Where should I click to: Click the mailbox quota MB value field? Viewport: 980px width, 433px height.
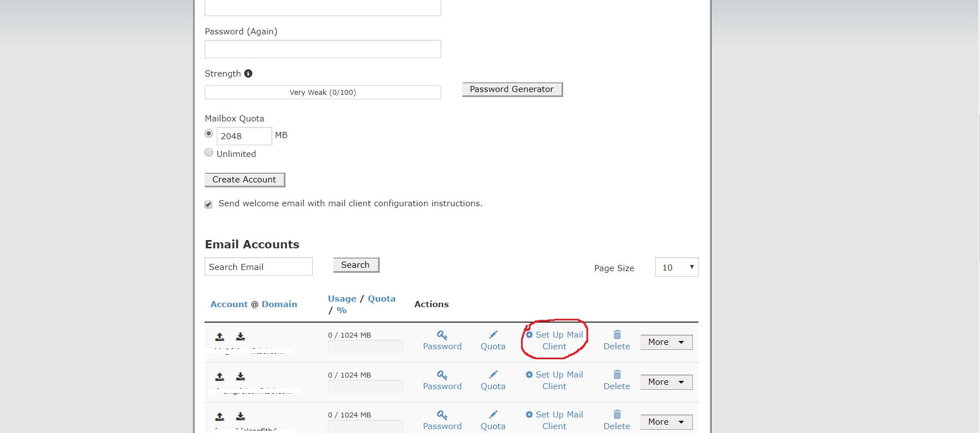click(x=244, y=136)
